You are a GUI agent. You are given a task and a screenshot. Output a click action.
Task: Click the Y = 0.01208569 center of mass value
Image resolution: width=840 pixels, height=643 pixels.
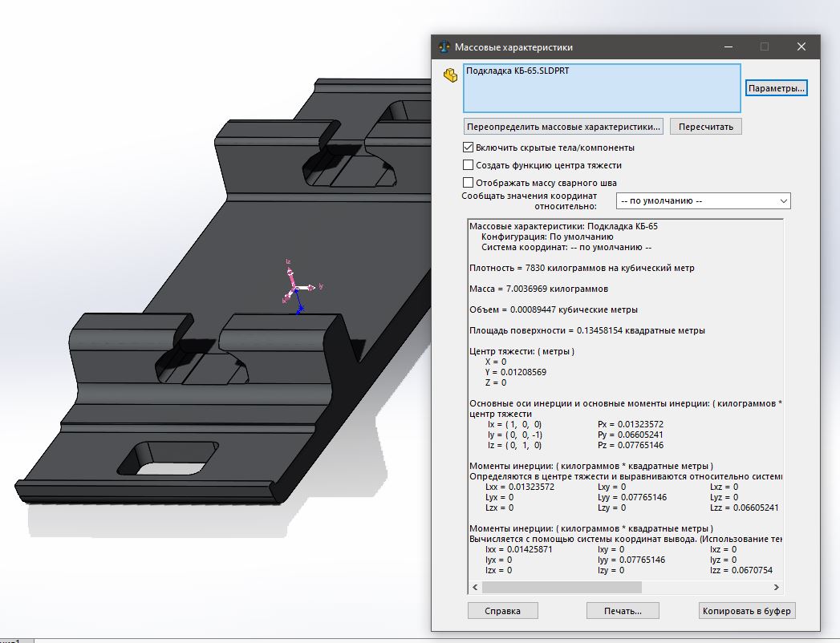coord(515,372)
